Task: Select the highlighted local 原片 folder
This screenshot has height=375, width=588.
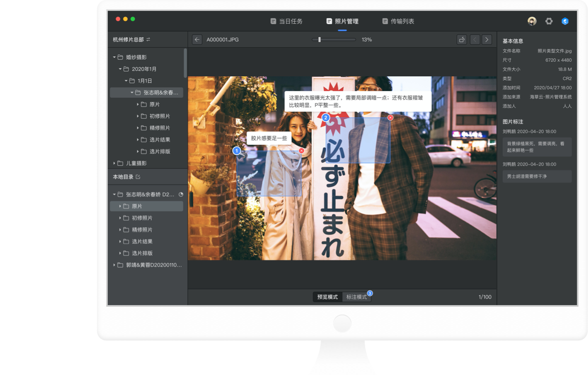Action: (147, 206)
